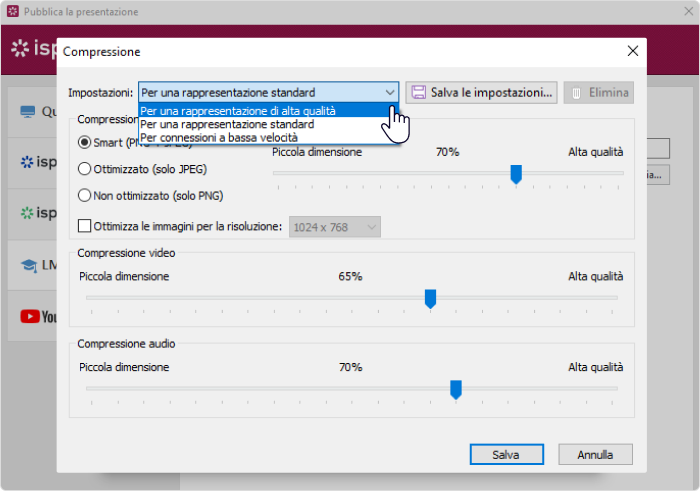Select the Smart compression radio button
Viewport: 700px width, 491px height.
coord(85,142)
